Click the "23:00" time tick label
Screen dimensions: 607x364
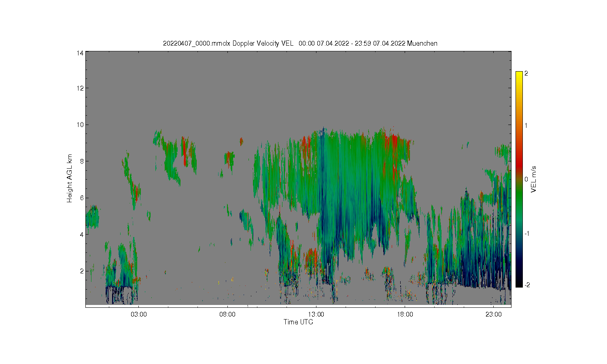pyautogui.click(x=494, y=314)
